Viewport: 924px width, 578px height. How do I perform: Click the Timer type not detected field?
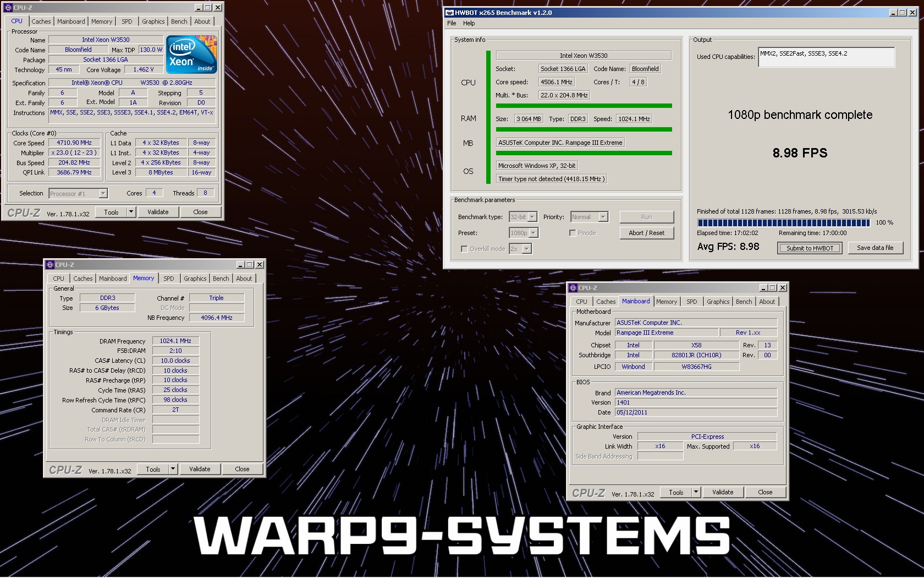[x=552, y=179]
